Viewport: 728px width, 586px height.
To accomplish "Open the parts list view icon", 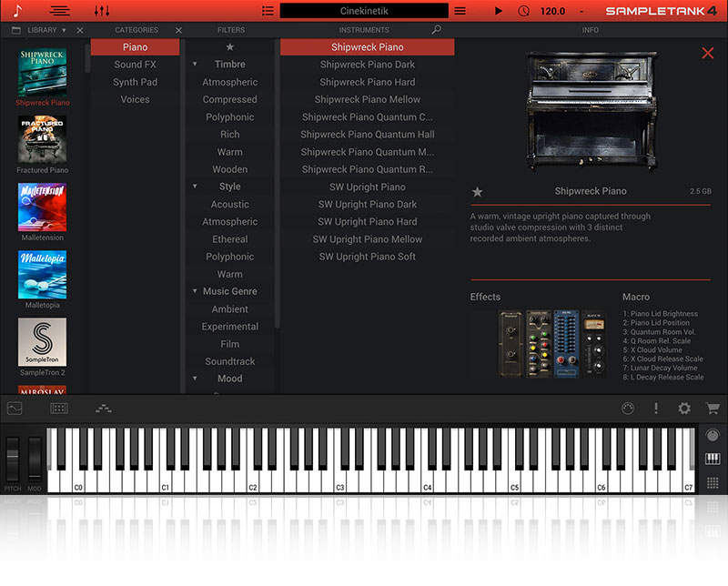I will pos(268,11).
